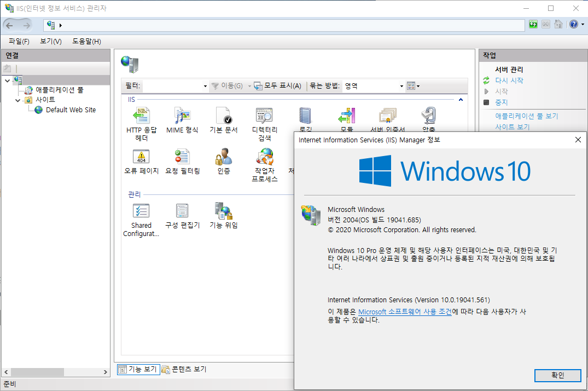588x391 pixels.
Task: Collapse the server root node in tree
Action: (x=7, y=81)
